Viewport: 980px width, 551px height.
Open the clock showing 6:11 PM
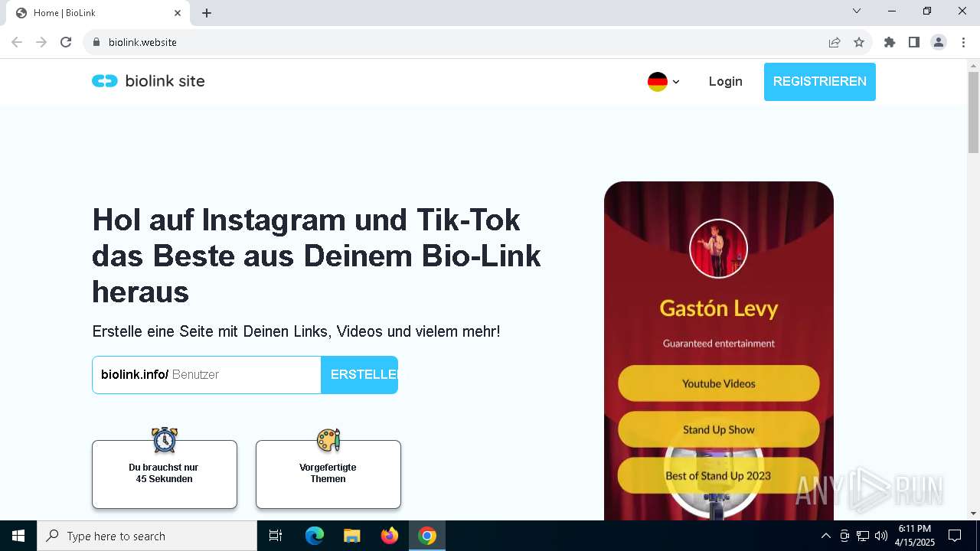point(915,536)
